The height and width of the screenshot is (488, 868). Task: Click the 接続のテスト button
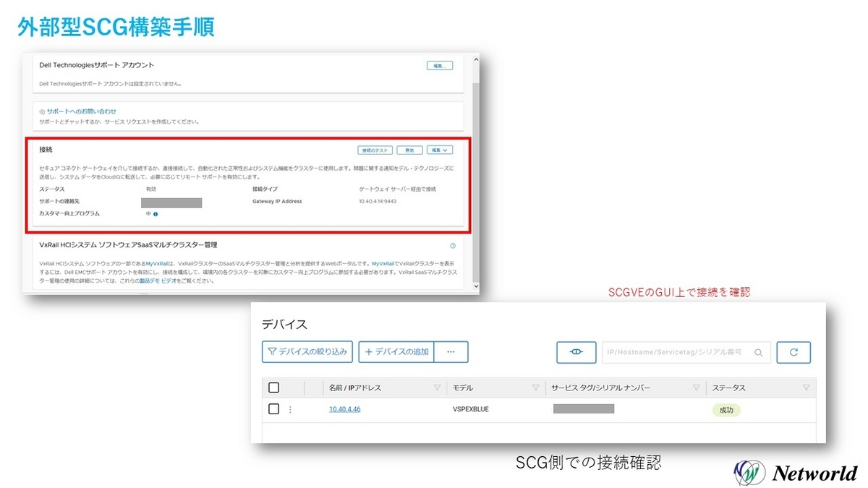[x=375, y=150]
